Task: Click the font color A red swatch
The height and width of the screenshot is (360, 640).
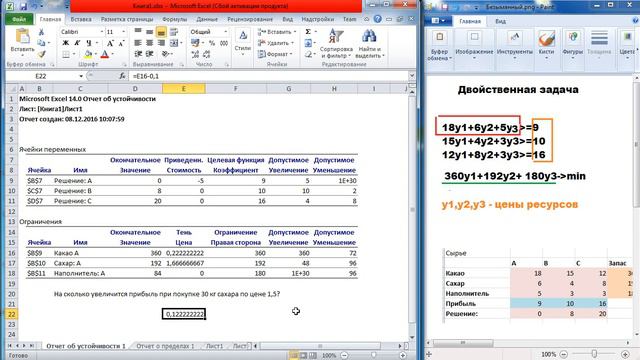Action: coord(104,54)
